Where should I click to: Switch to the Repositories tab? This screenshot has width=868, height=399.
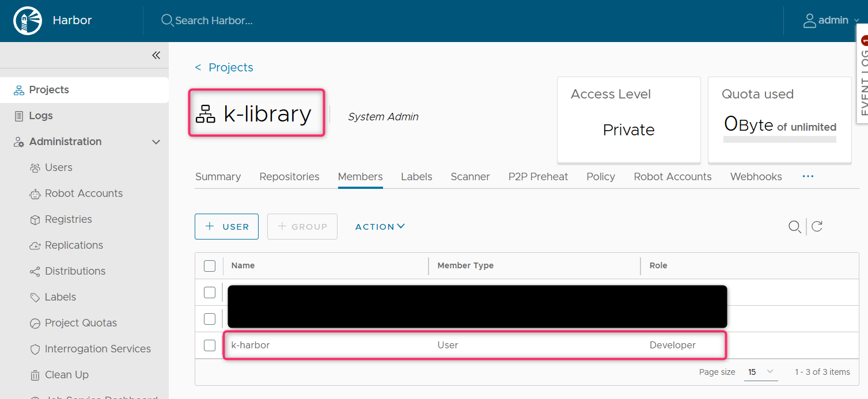click(289, 177)
